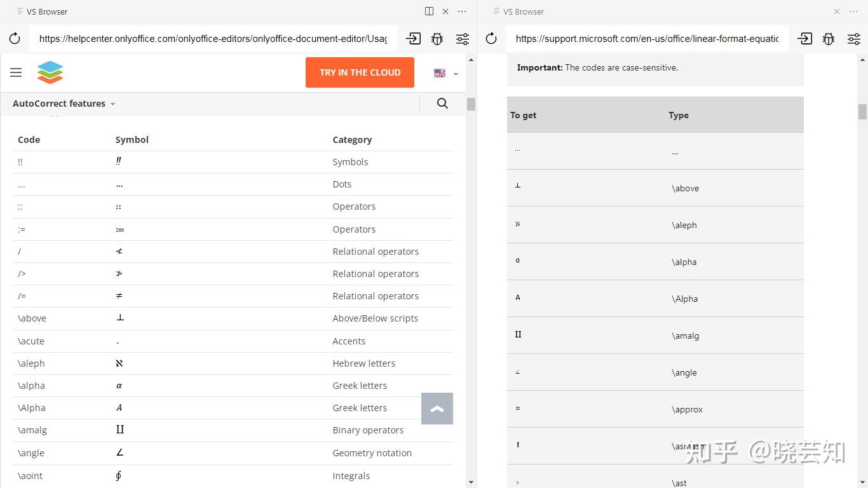Click the scrollbar up arrow in left page
Screen dimensions: 868x488
pos(471,60)
